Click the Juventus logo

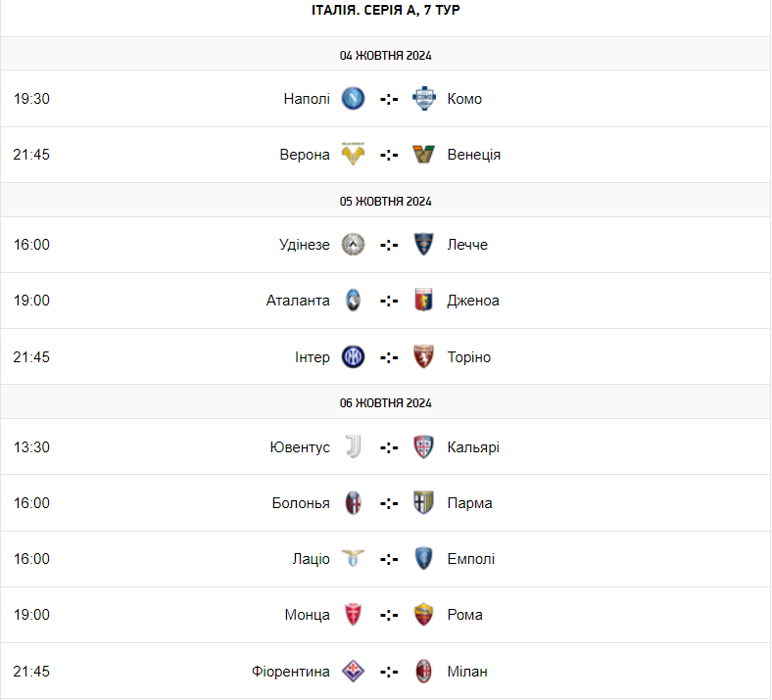coord(353,447)
